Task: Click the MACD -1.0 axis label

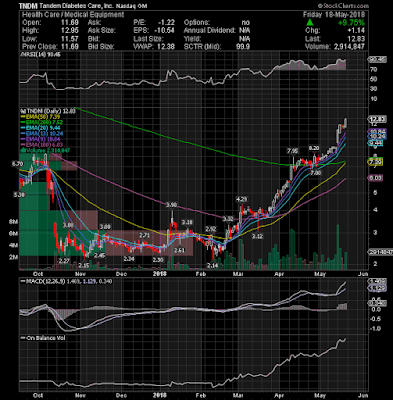Action: pos(375,329)
